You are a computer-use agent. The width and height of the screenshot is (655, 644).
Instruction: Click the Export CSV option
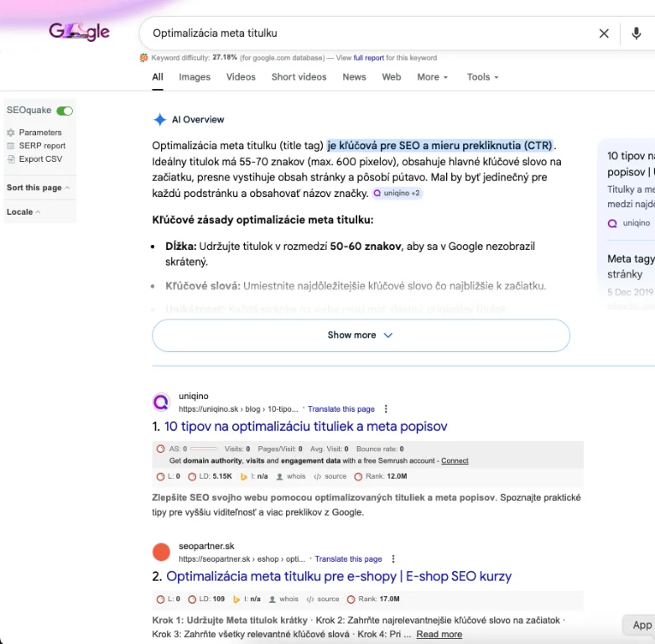coord(40,159)
